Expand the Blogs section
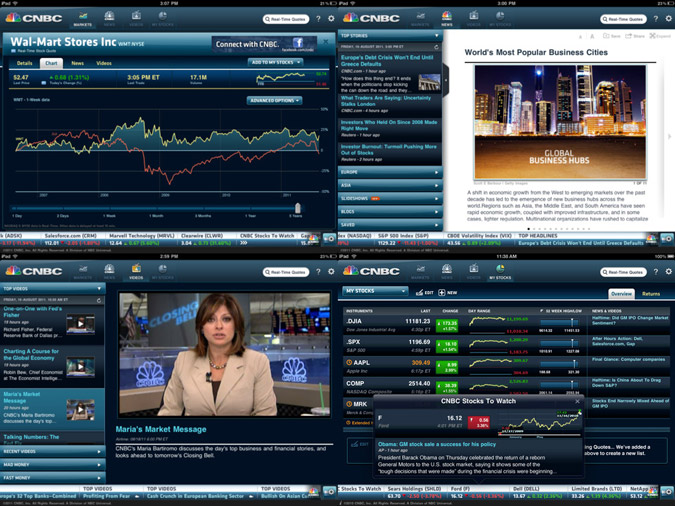Viewport: 675px width, 506px height. (390, 211)
